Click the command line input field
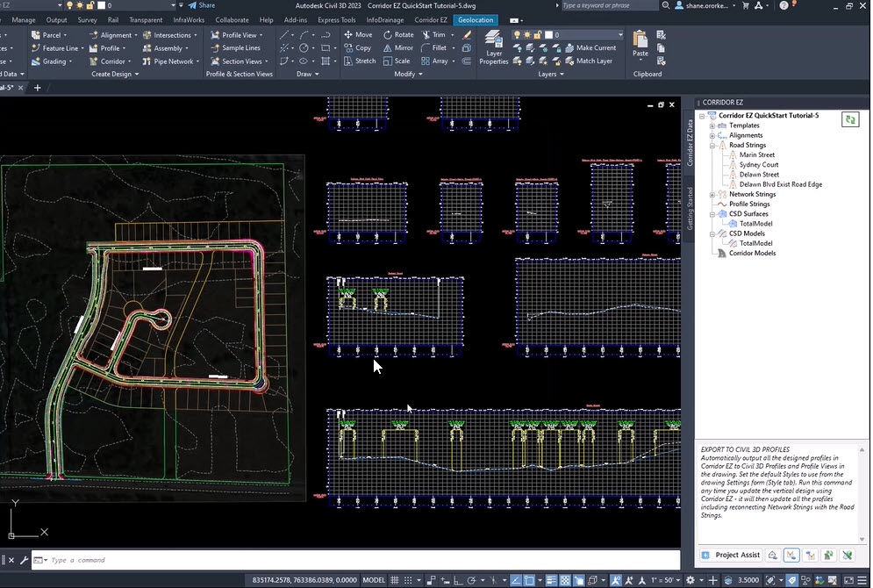Viewport: 873px width, 588px height. [x=355, y=560]
